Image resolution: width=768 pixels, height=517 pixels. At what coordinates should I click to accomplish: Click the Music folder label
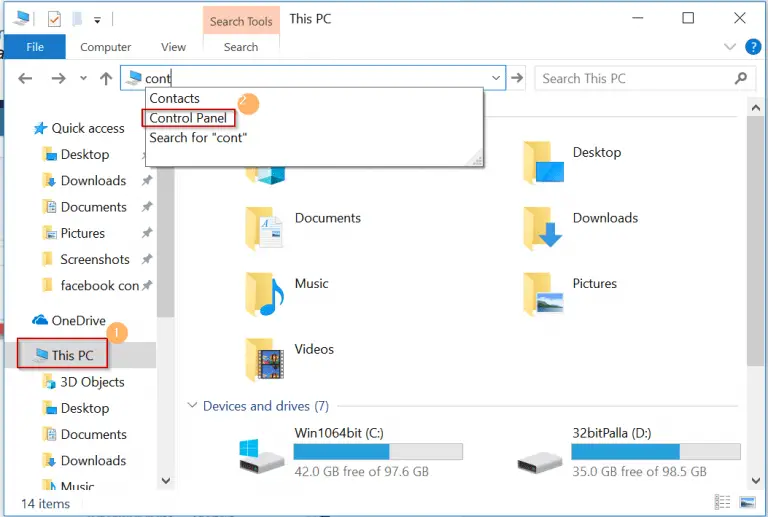[x=312, y=283]
